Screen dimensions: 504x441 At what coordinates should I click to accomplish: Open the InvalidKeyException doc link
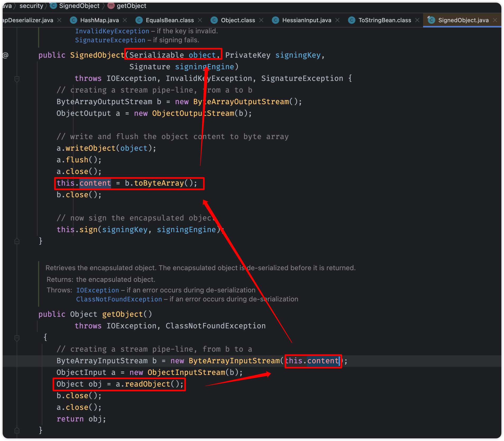pyautogui.click(x=112, y=31)
